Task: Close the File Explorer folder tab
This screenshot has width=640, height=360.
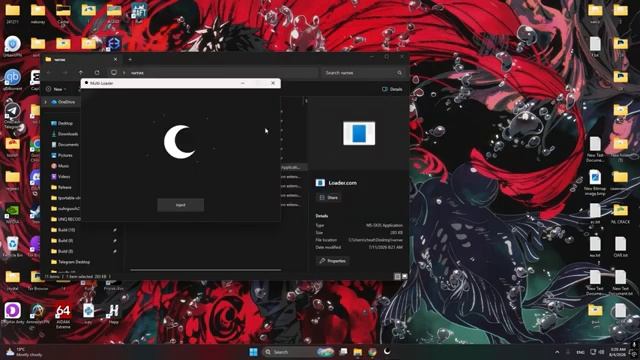Action: [x=115, y=60]
